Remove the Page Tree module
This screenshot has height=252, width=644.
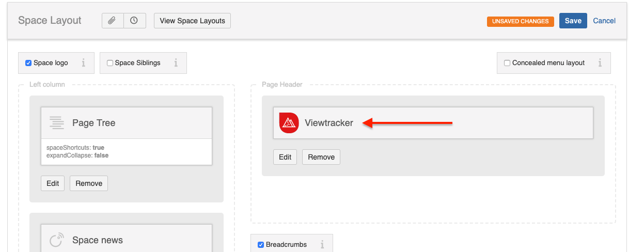[x=89, y=183]
